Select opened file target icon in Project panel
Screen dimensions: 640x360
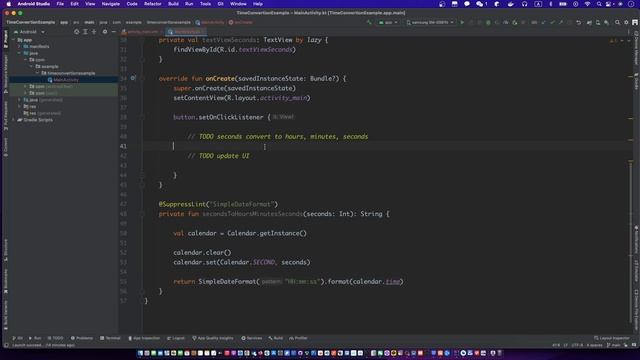point(76,31)
